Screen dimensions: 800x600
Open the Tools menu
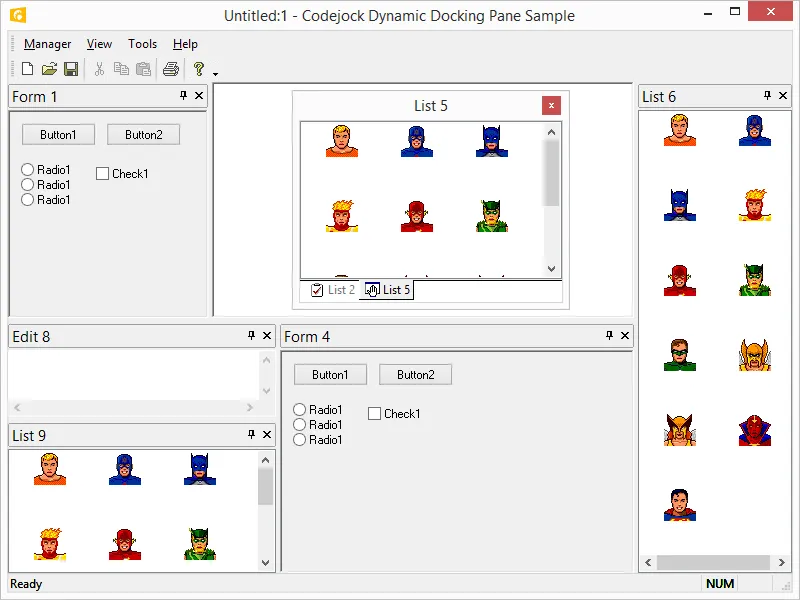[142, 44]
